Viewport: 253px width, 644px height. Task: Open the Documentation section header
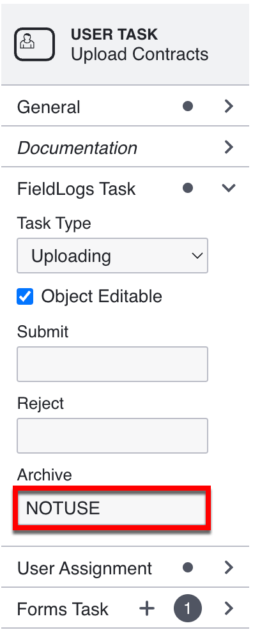point(125,147)
